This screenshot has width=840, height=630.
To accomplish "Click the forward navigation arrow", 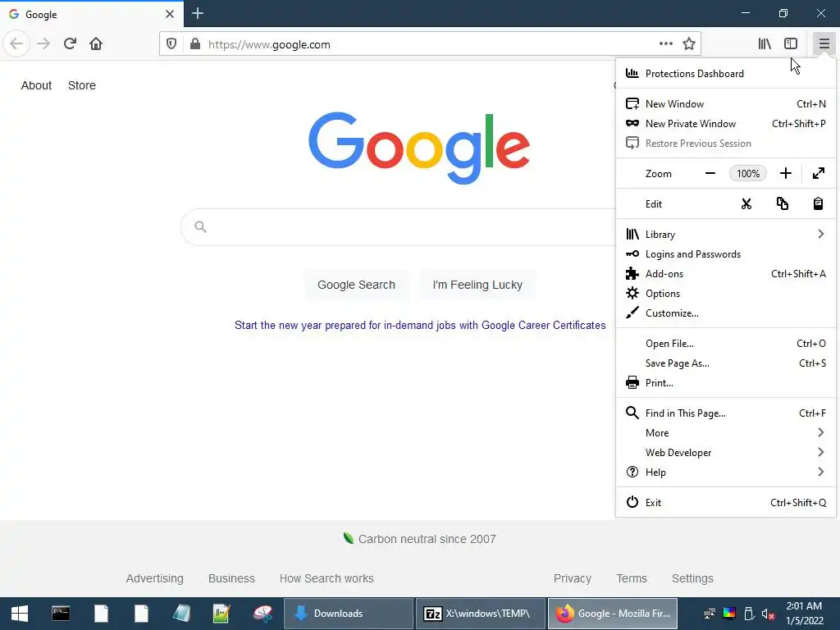I will point(43,44).
